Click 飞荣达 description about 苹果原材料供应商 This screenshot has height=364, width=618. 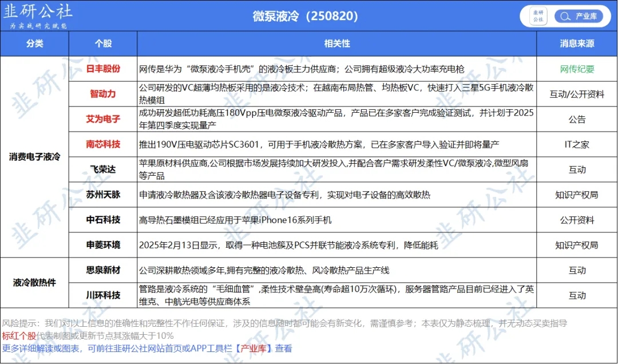[x=334, y=169]
